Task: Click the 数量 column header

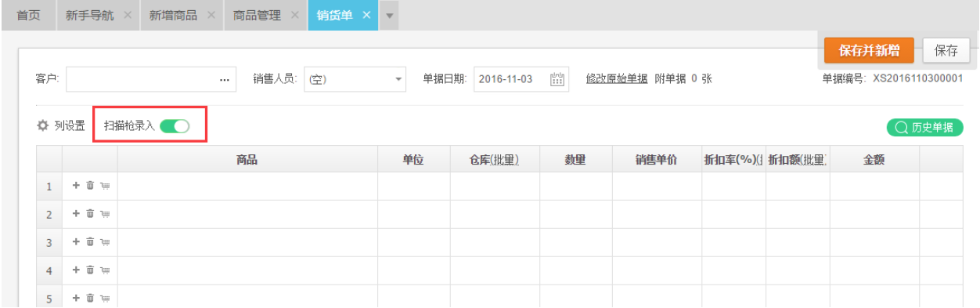Action: pyautogui.click(x=575, y=160)
